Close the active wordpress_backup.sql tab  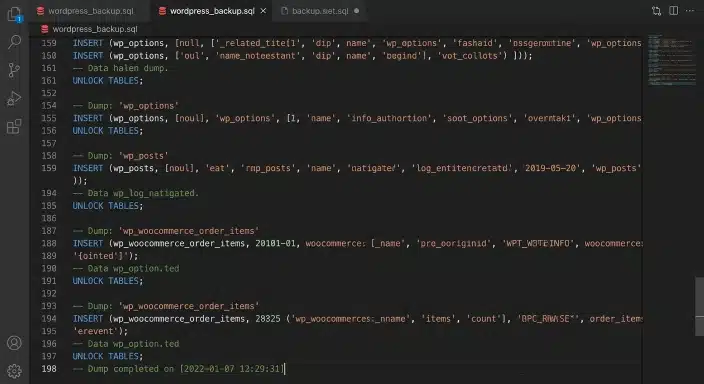click(264, 11)
